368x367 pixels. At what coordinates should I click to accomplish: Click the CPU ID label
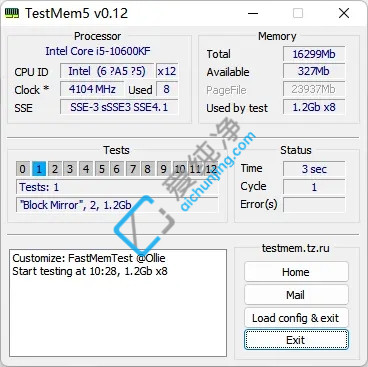coord(31,72)
